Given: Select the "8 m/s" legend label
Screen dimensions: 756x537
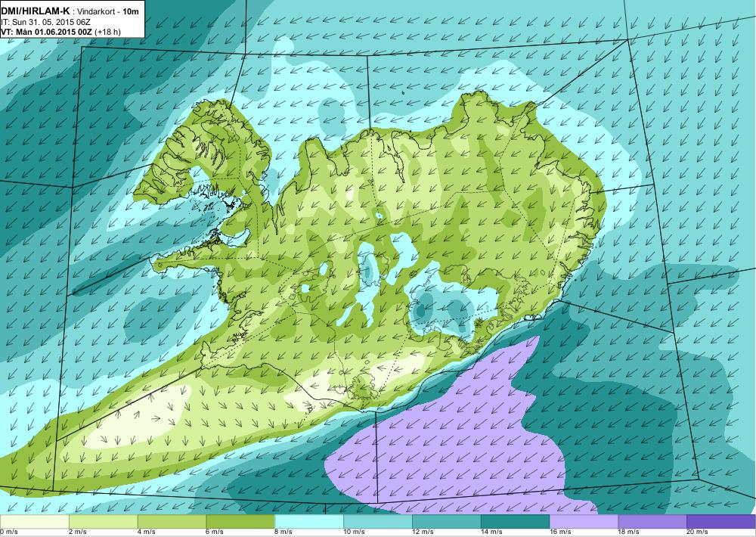Looking at the screenshot, I should coord(283,532).
